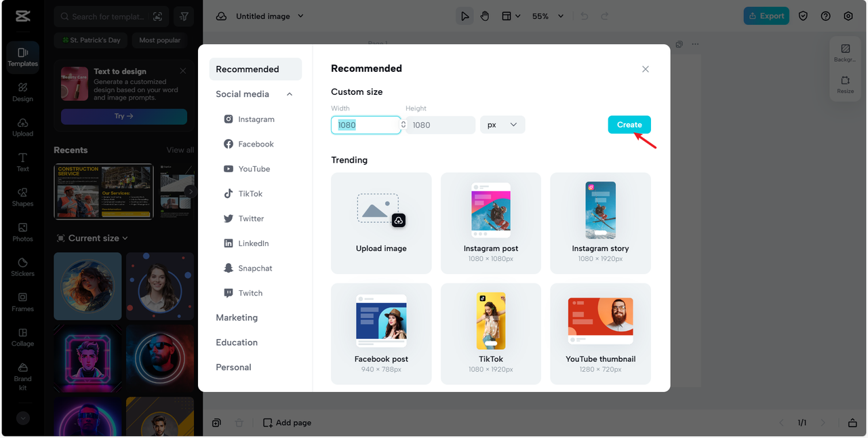
Task: Open the Collage sidebar panel
Action: point(22,337)
